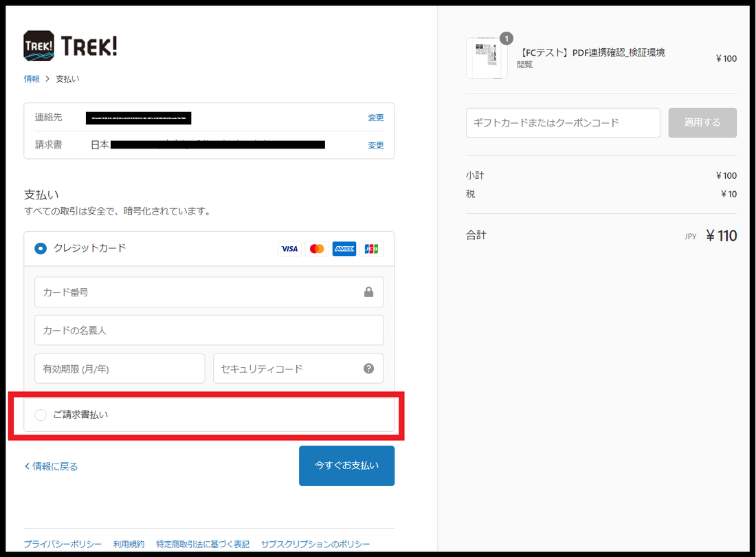
Task: Click the TREK! wordmark text
Action: pos(89,46)
